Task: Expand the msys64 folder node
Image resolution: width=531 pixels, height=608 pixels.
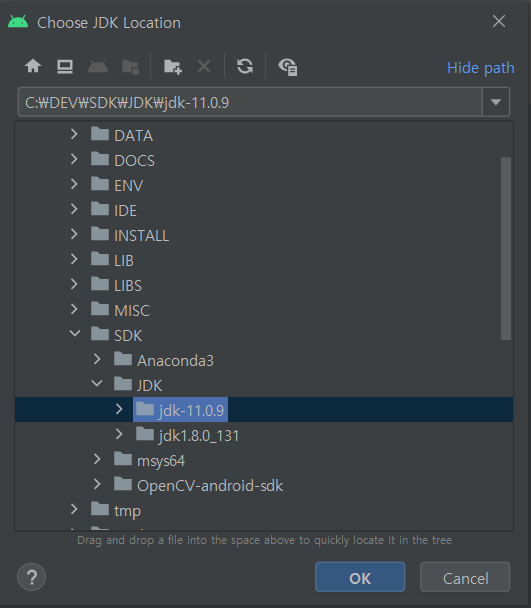Action: [x=97, y=459]
